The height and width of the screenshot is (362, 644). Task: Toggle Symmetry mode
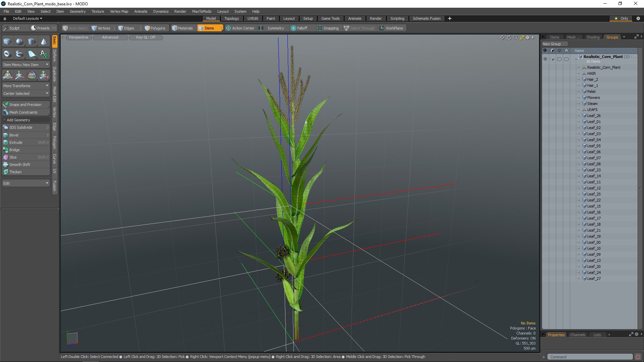click(x=272, y=28)
